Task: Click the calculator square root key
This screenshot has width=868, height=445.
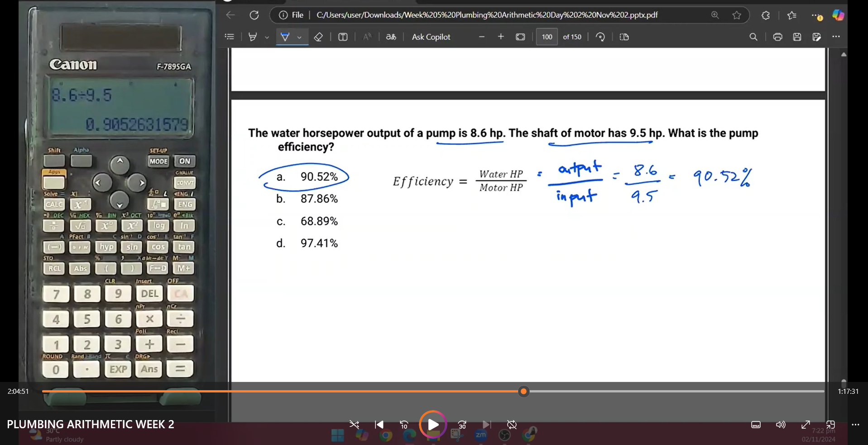Action: point(80,225)
